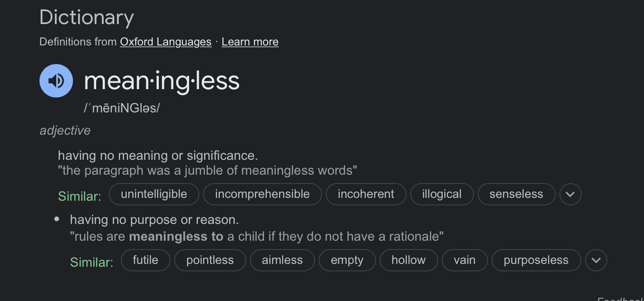Viewport: 644px width, 301px height.
Task: Click the phonetic transcription text
Action: (122, 108)
